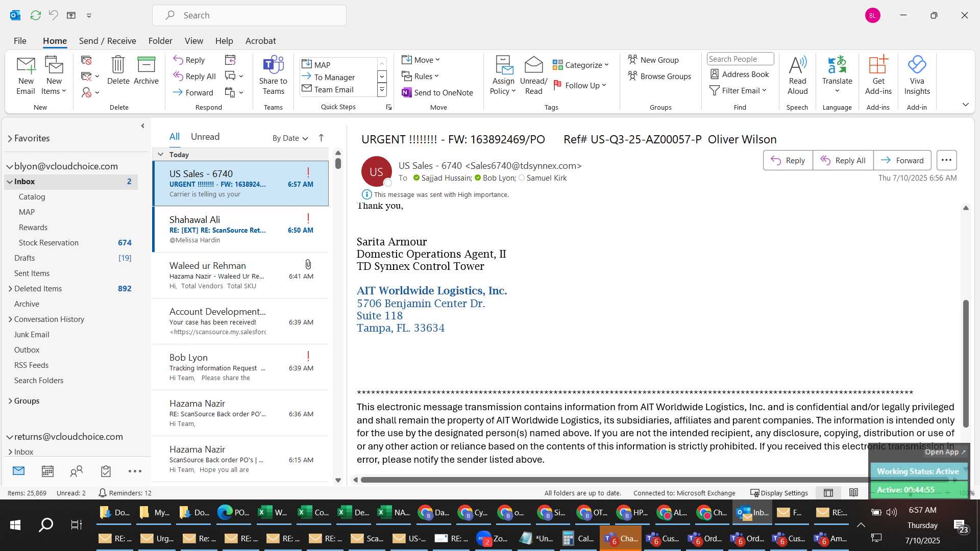Click the reading pane vertical scrollbar
This screenshot has height=551, width=980.
(965, 363)
